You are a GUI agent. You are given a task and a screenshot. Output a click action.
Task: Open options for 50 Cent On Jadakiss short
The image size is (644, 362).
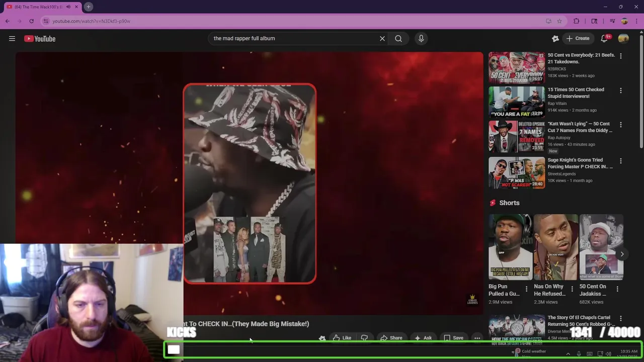617,289
